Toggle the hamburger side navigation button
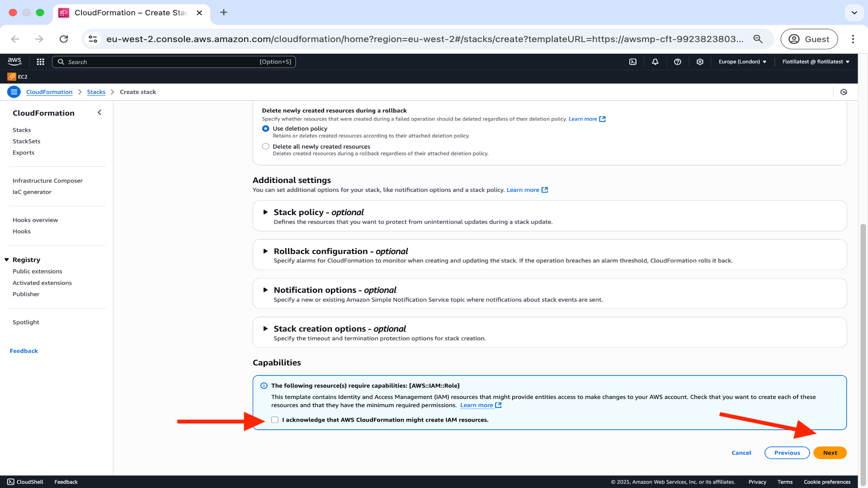The height and width of the screenshot is (488, 868). [14, 92]
